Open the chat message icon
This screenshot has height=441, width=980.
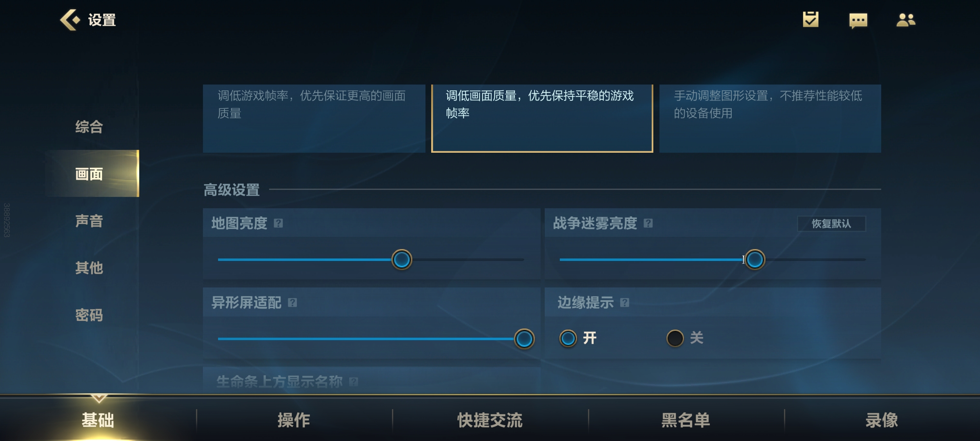[858, 20]
